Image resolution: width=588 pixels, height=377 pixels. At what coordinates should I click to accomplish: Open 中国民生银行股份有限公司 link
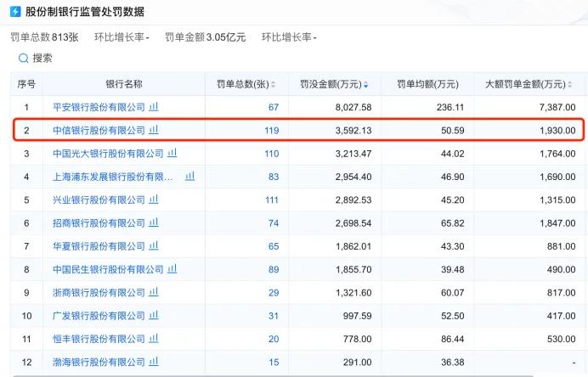108,269
